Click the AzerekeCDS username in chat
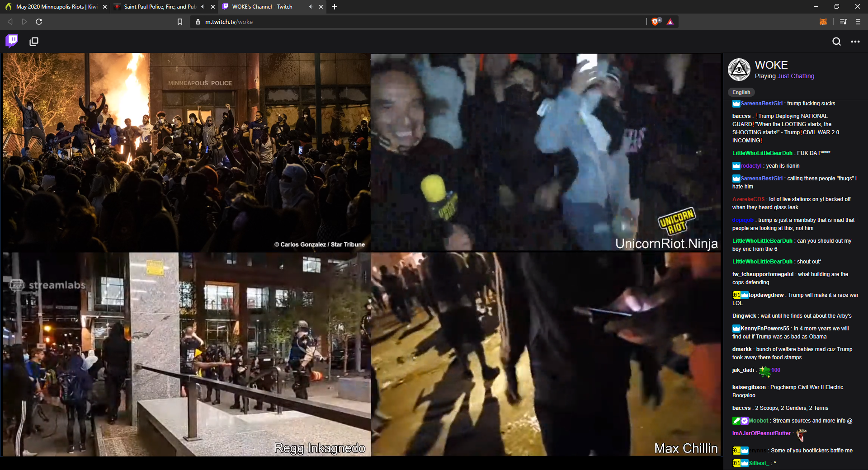The image size is (868, 470). coord(748,199)
